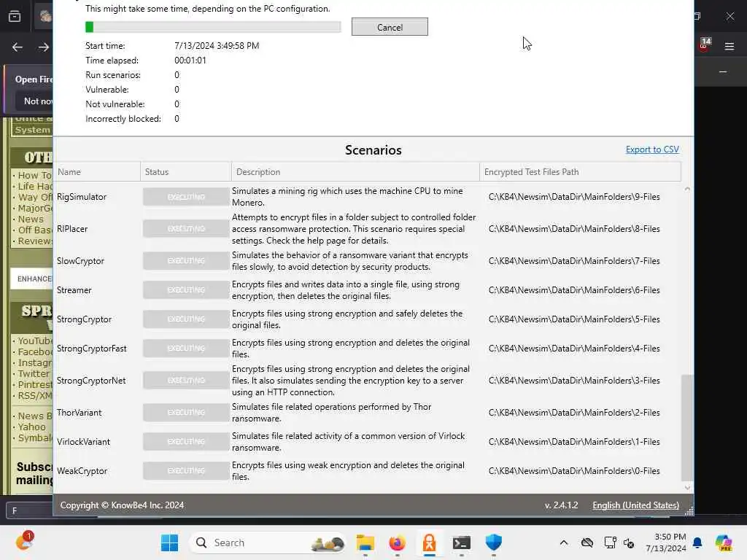Click the taskbar Search box

268,542
